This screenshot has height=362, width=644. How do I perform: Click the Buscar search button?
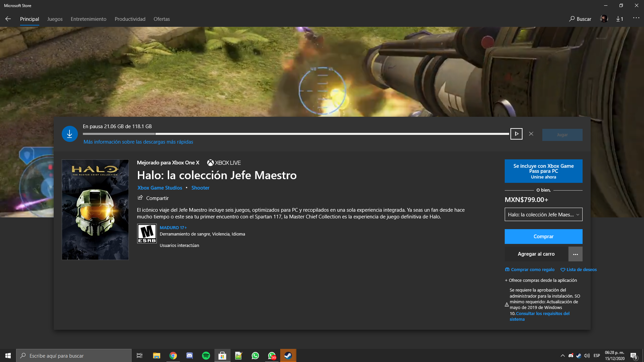pos(580,19)
